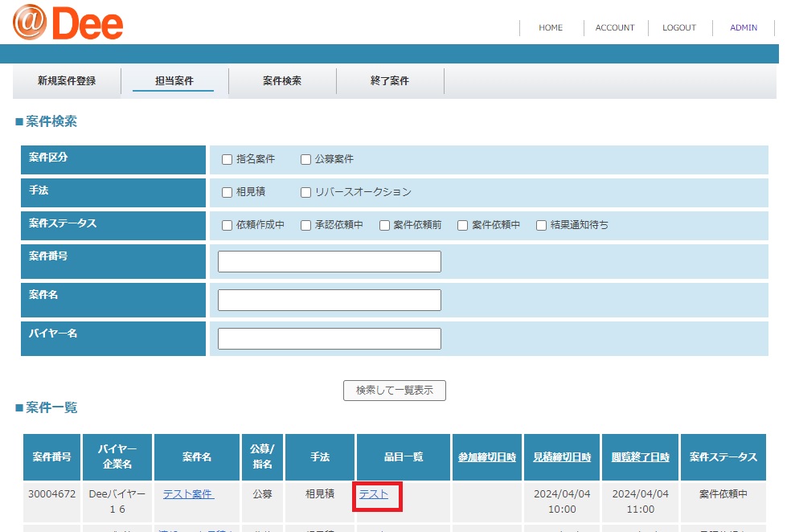The image size is (791, 532).
Task: Sort by 見積締切日時 column header
Action: click(x=562, y=457)
